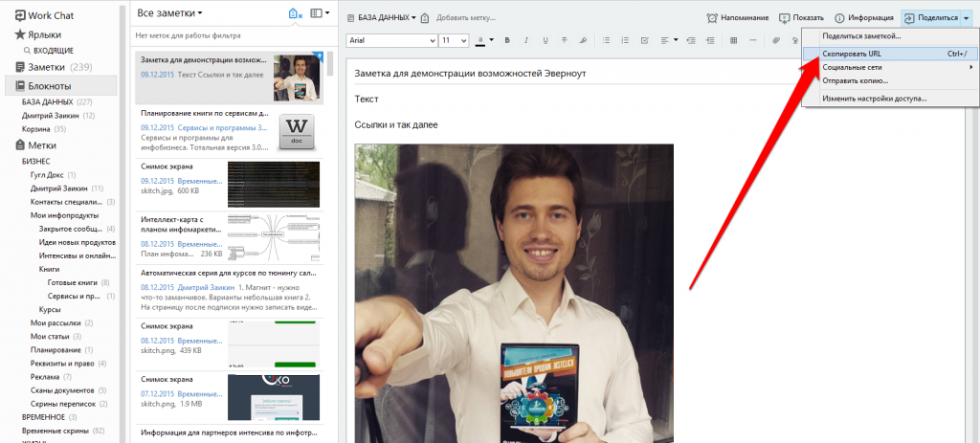The image size is (980, 443).
Task: Open the Автоматическая серия для курсов note
Action: [x=230, y=291]
